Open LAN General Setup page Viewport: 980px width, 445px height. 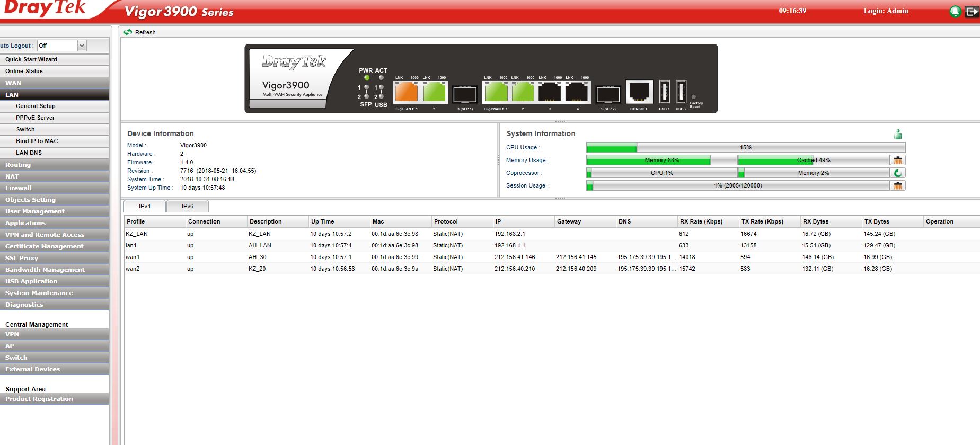(x=36, y=106)
